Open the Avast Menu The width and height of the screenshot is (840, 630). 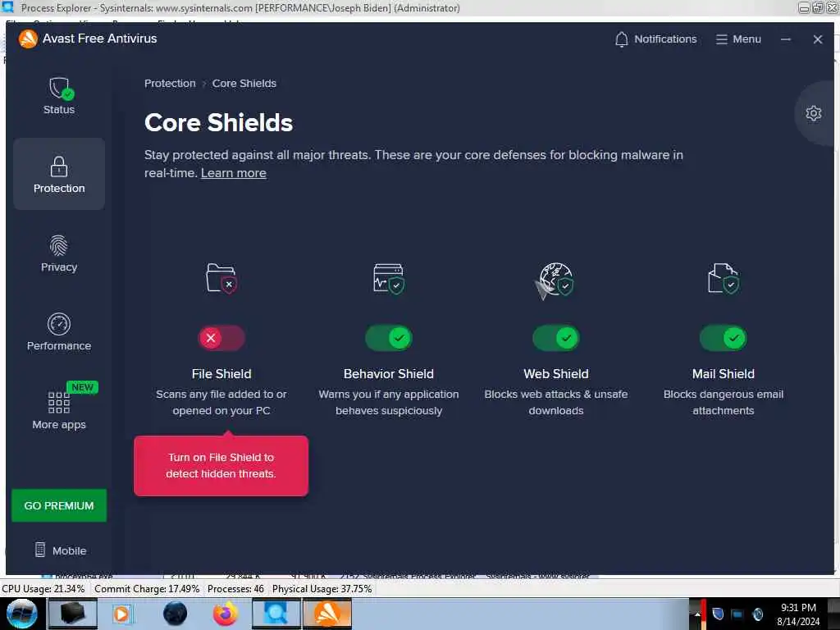[x=738, y=39]
